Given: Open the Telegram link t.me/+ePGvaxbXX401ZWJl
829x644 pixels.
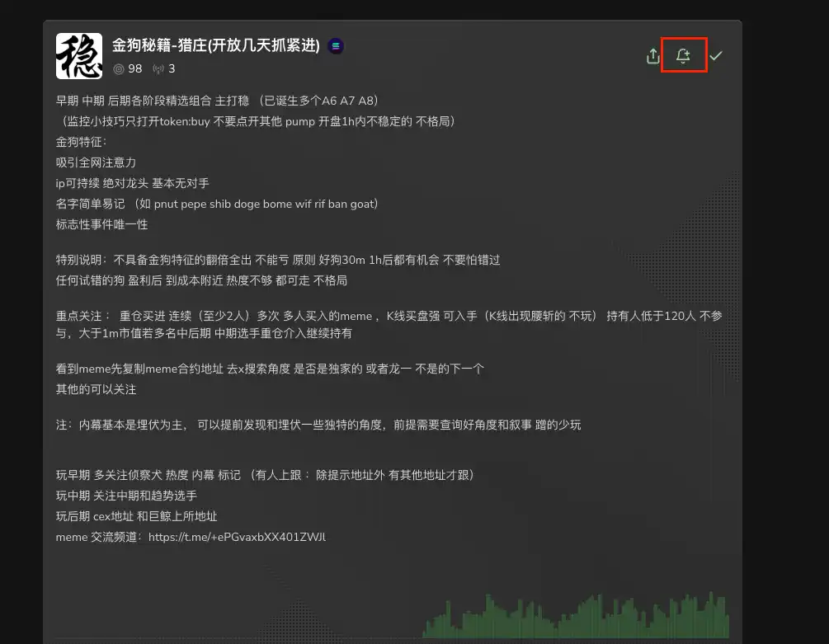Looking at the screenshot, I should pos(236,537).
